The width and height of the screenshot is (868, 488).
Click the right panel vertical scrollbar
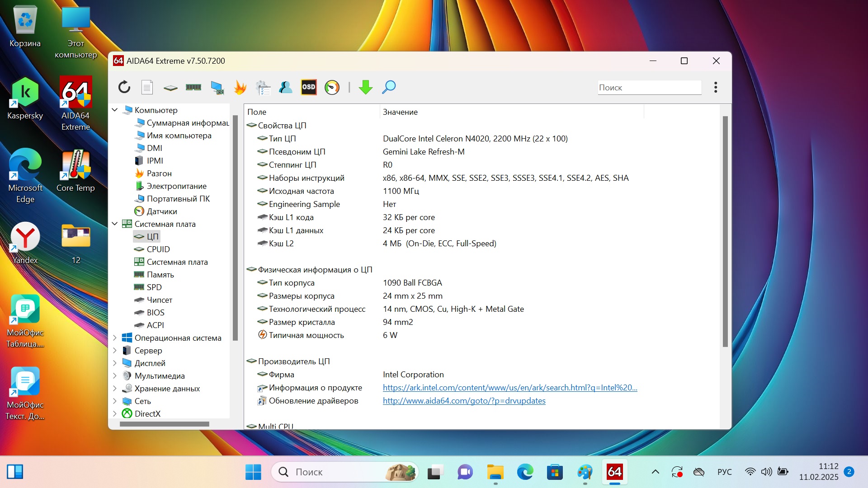[725, 231]
